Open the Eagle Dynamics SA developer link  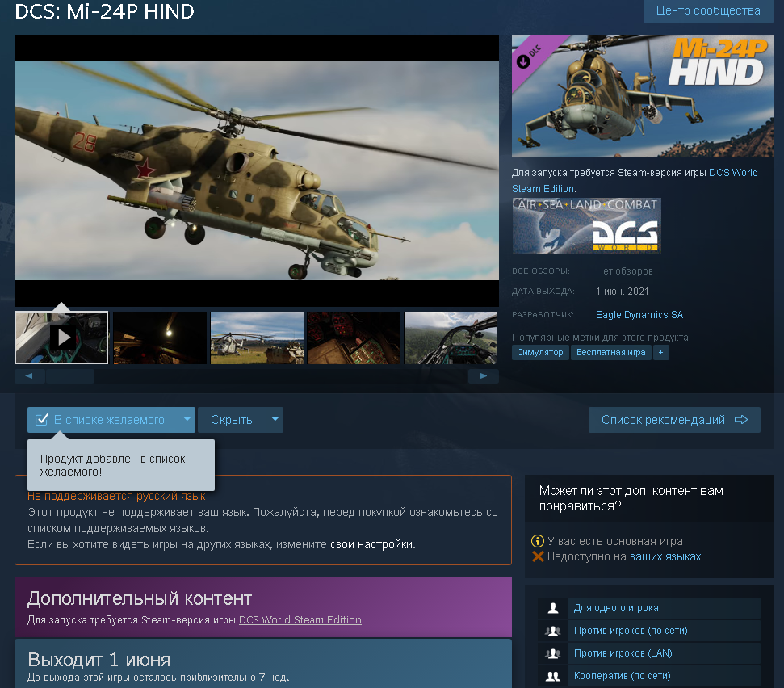(639, 314)
